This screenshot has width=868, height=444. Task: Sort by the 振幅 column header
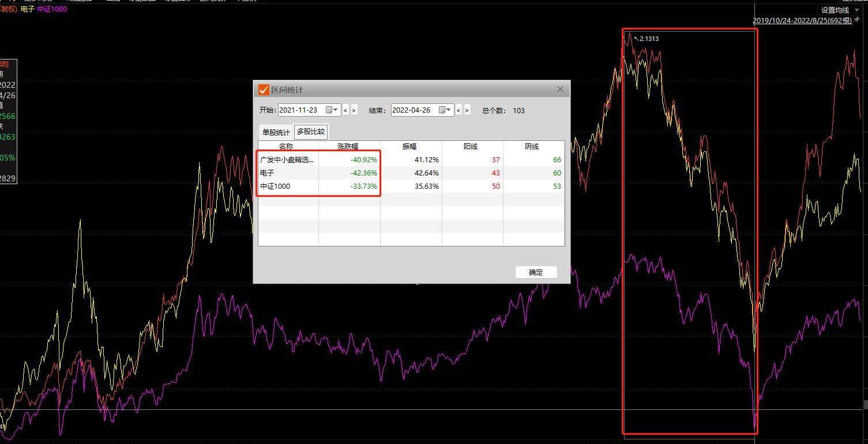[x=409, y=146]
